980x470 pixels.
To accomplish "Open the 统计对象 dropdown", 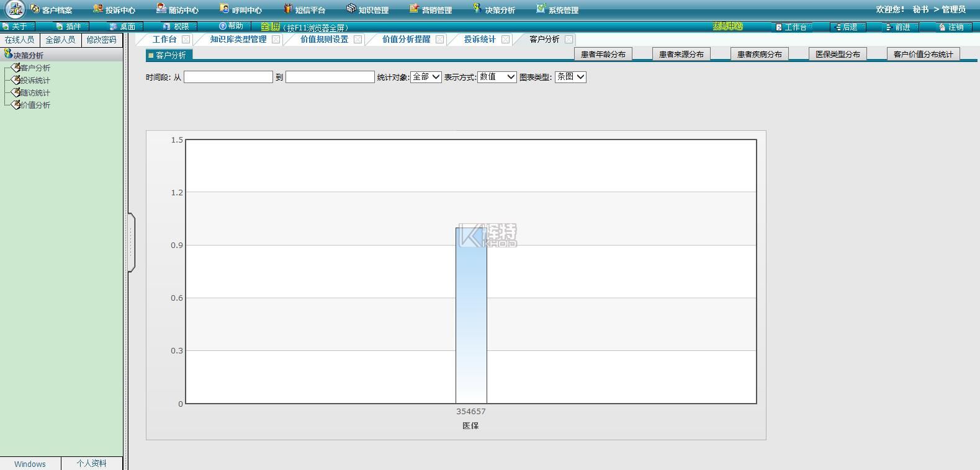I will click(x=426, y=77).
